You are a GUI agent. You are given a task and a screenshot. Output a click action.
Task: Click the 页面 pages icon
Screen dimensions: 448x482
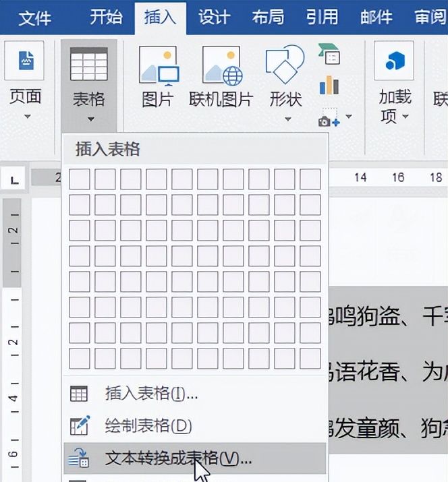(24, 61)
